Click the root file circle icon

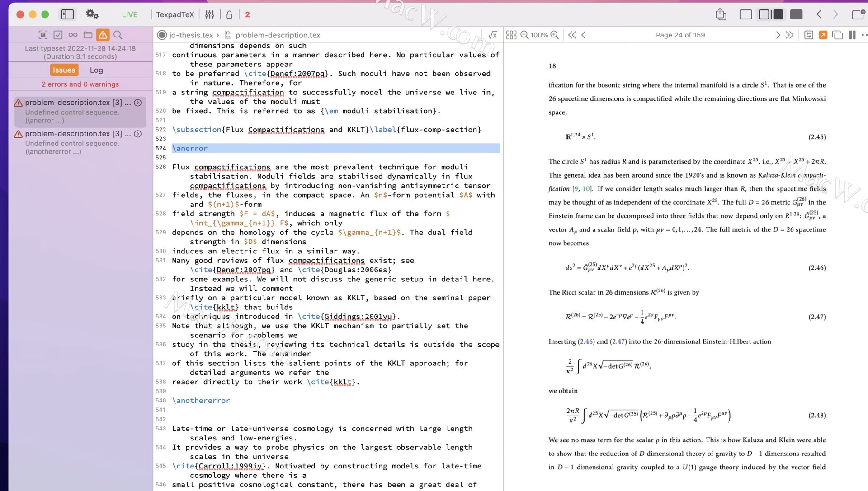[161, 35]
